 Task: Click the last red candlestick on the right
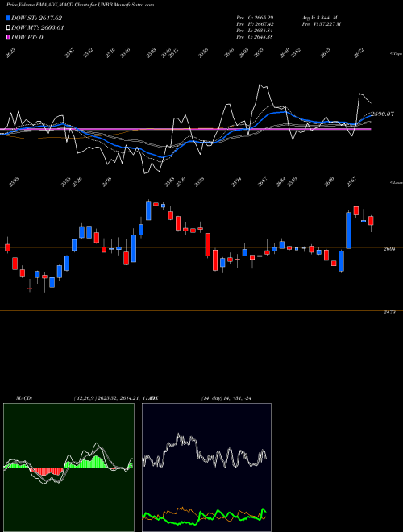click(x=371, y=221)
